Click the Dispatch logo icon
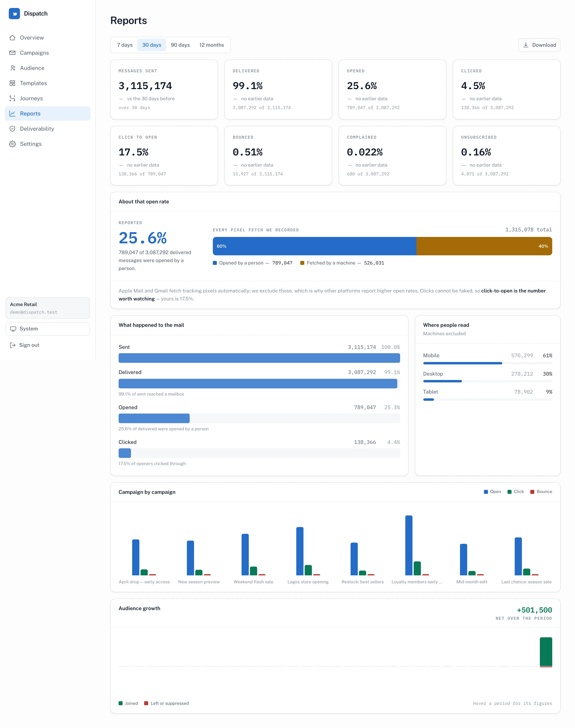Viewport: 575px width, 728px height. click(14, 13)
